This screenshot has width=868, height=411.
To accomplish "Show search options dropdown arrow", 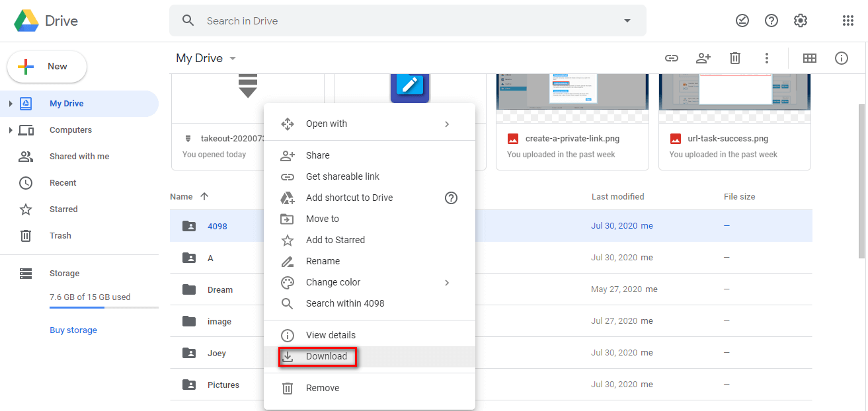I will [x=627, y=20].
